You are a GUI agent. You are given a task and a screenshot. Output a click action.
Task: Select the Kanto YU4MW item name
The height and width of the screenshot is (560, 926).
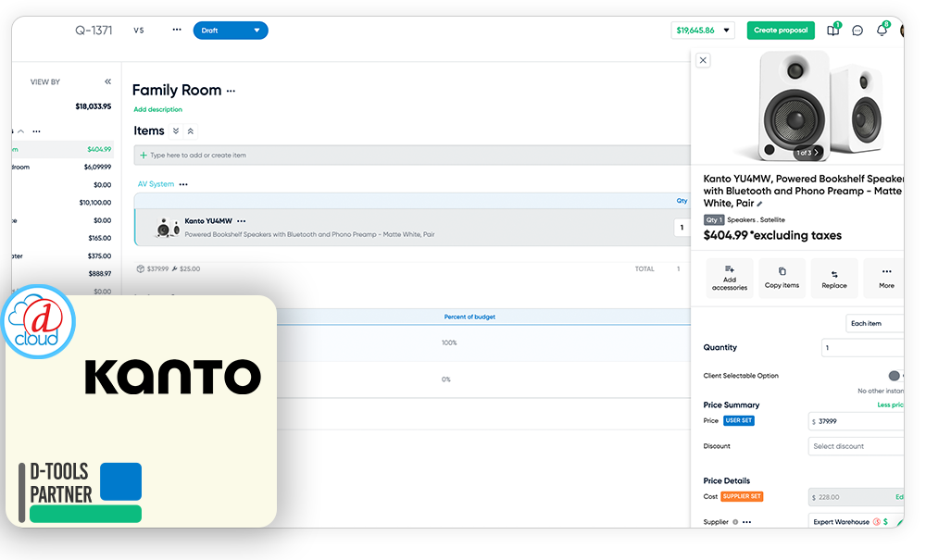[208, 221]
